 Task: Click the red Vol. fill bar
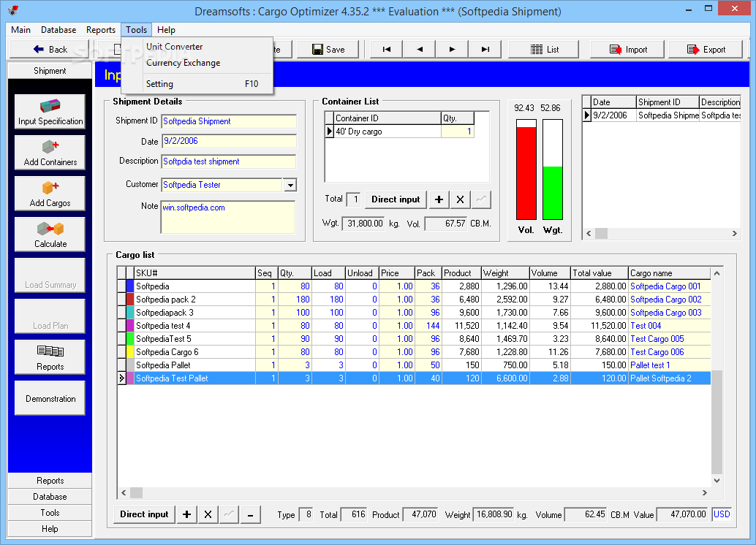(526, 173)
